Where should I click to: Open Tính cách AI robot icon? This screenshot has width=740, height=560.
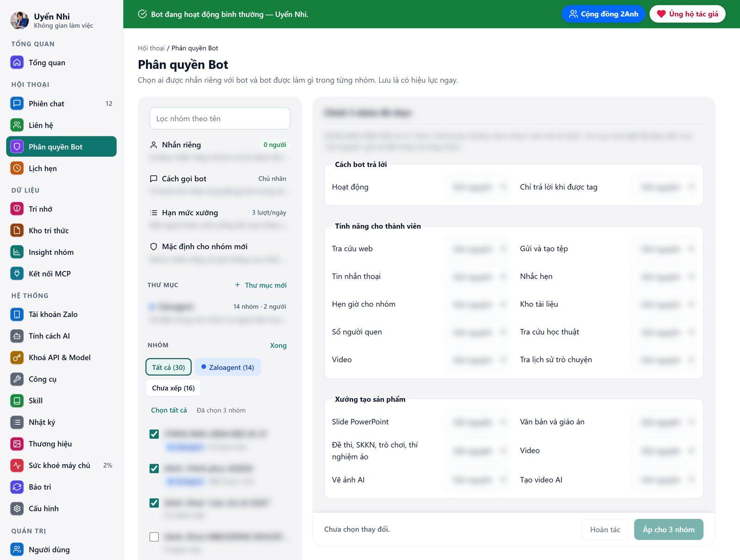17,336
